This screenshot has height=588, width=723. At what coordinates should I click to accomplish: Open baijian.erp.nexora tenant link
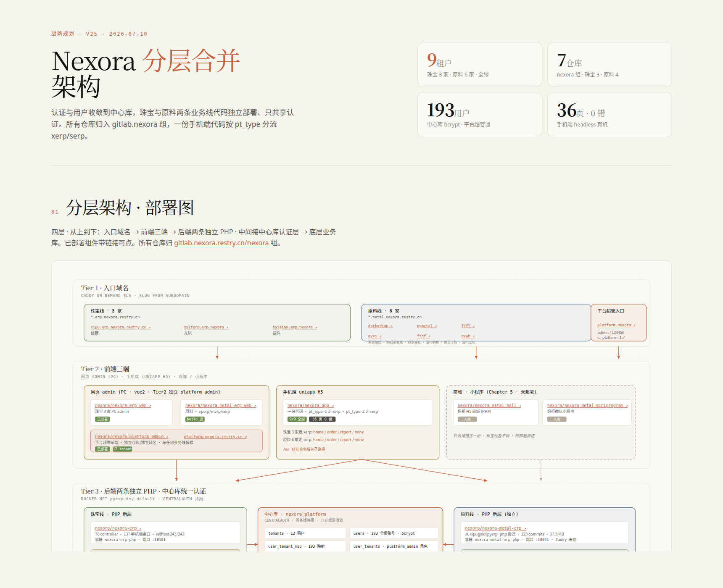coord(295,327)
